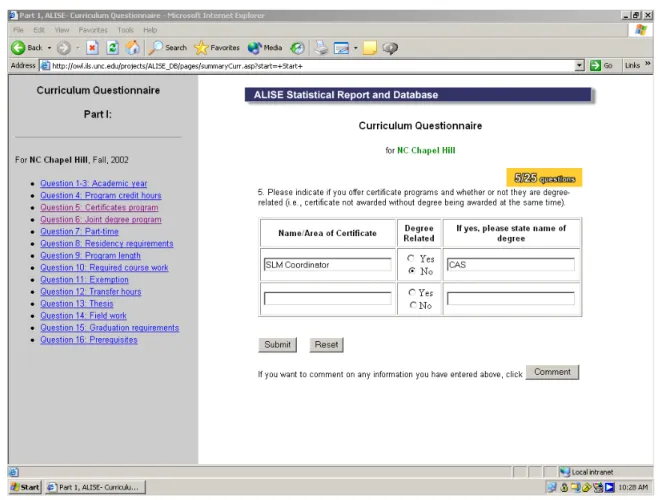Open Help menu
The image size is (658, 500).
click(x=150, y=30)
